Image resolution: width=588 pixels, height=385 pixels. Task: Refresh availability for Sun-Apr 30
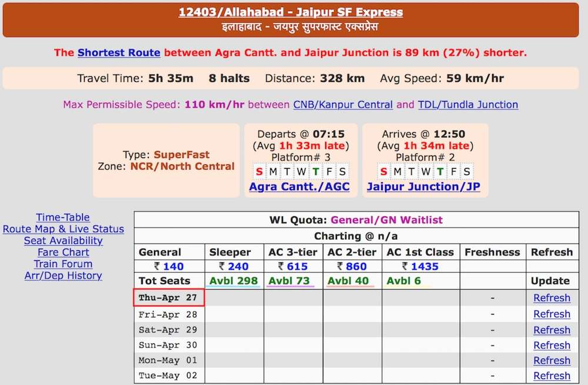click(x=552, y=345)
